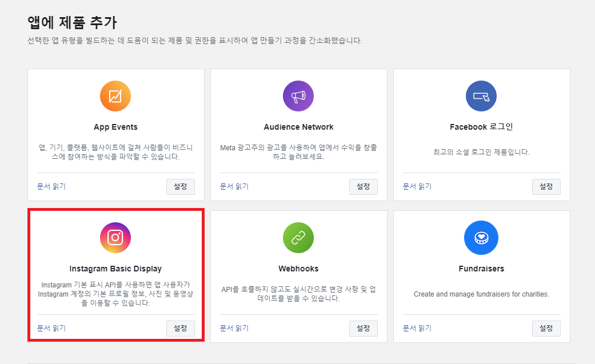Click 설정 button on Facebook 로그인 card
Viewport: 595px width, 364px height.
point(546,187)
